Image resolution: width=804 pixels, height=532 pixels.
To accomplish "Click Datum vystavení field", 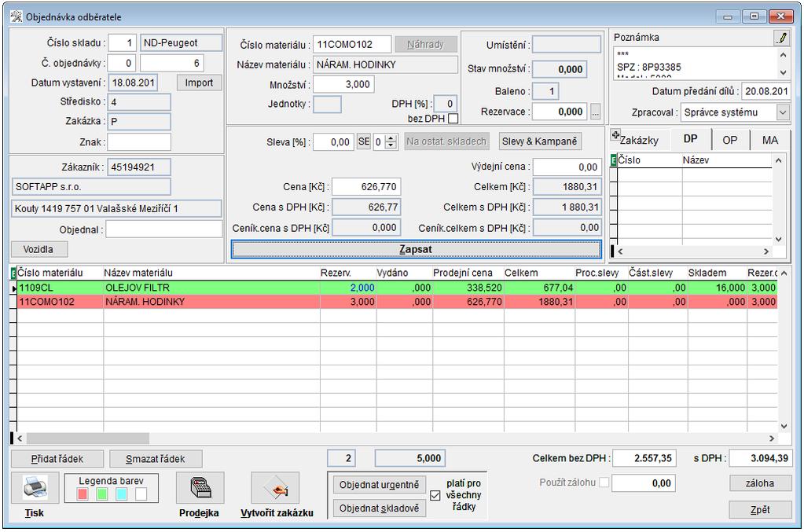I will (x=133, y=83).
